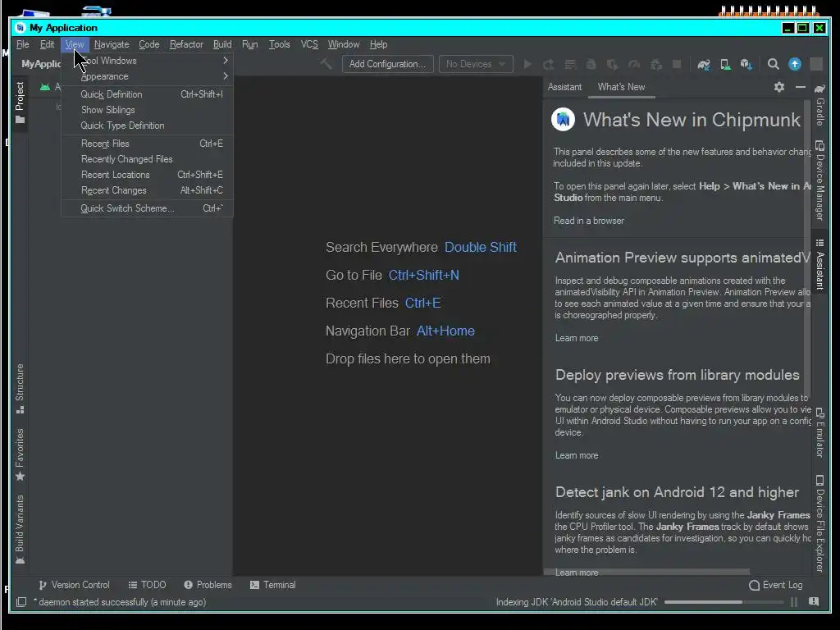The width and height of the screenshot is (840, 630).
Task: Click the Debug app bug icon
Action: tap(591, 64)
